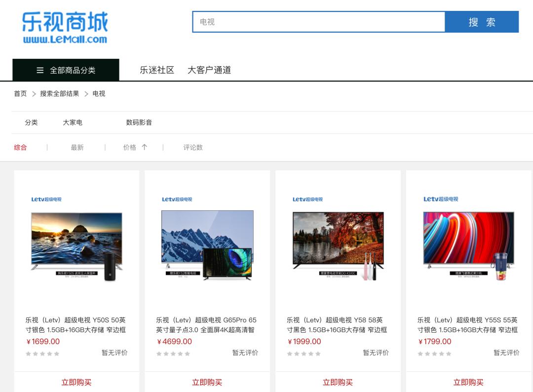Click the LeMall logo
This screenshot has height=392, width=533.
point(65,28)
